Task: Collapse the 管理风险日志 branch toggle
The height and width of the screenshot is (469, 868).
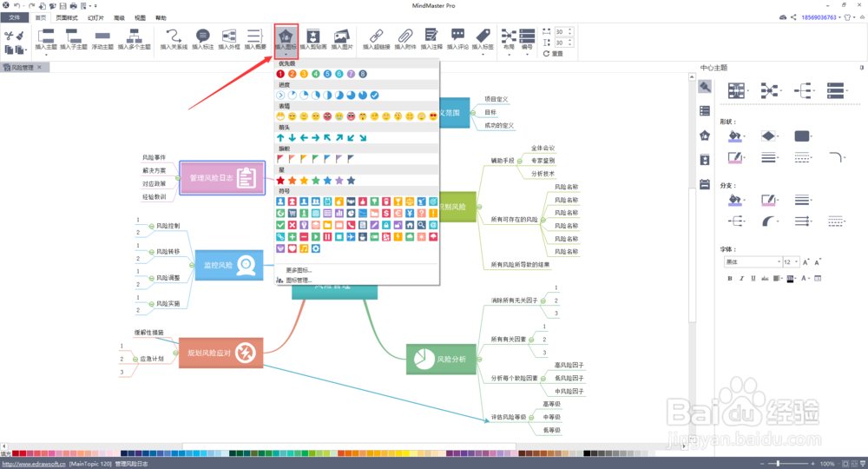Action: (178, 178)
